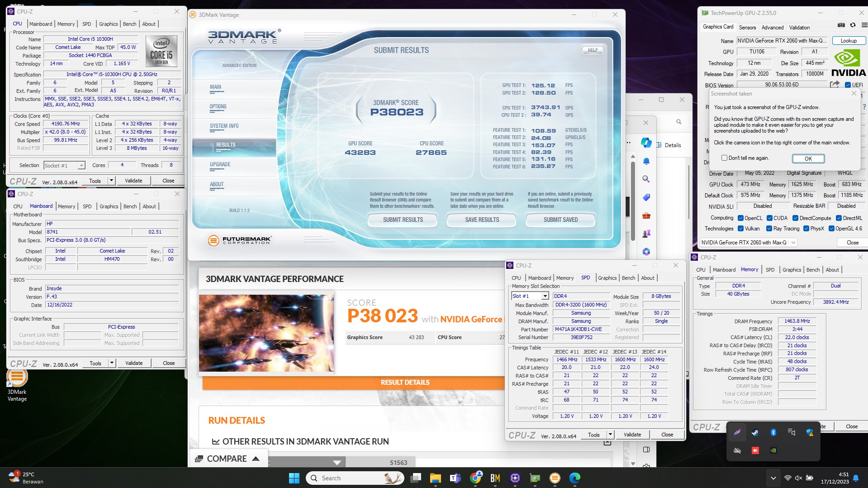Image resolution: width=868 pixels, height=488 pixels.
Task: Open the Microsoft 365 icon in the Edge sidebar
Action: (x=646, y=252)
